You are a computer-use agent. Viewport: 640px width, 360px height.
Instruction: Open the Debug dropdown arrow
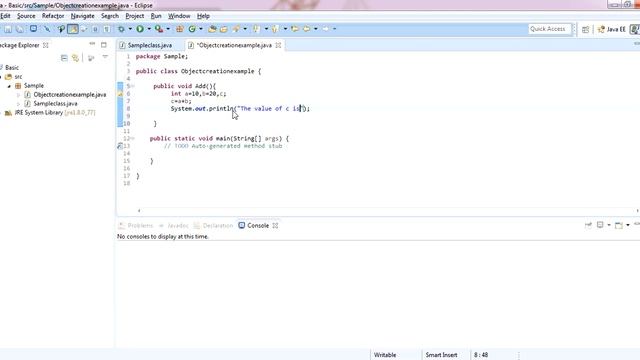click(x=130, y=29)
